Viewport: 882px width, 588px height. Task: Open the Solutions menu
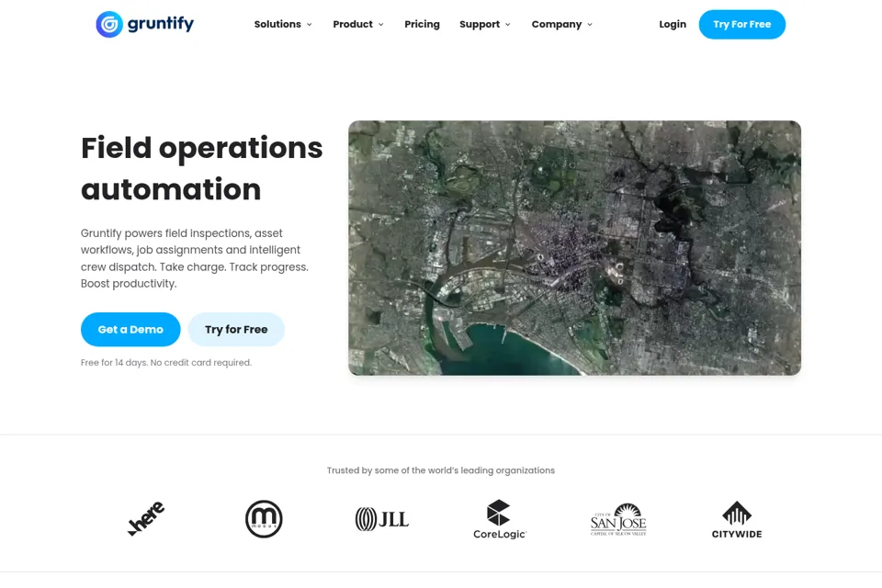pos(277,24)
